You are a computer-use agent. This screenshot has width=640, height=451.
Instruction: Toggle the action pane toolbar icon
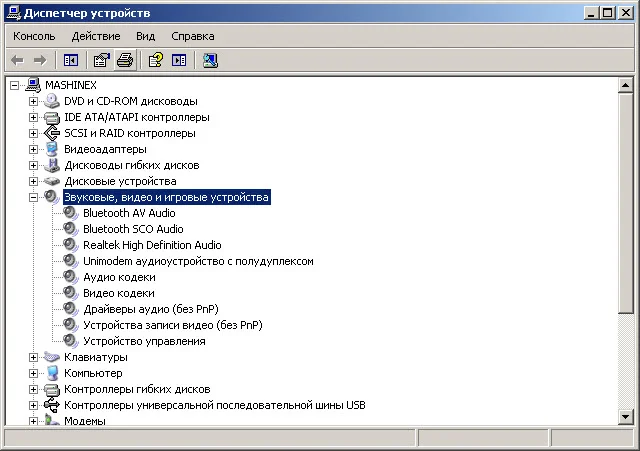point(179,61)
